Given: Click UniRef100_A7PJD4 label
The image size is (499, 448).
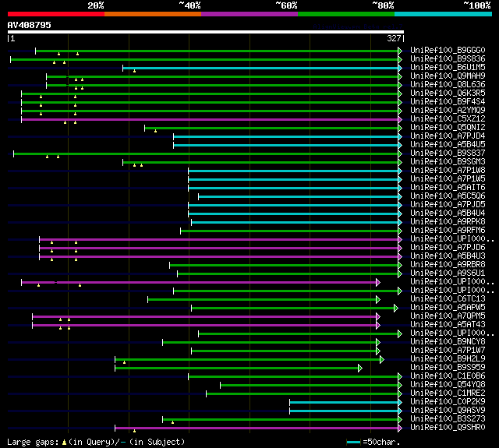Looking at the screenshot, I should tap(448, 136).
